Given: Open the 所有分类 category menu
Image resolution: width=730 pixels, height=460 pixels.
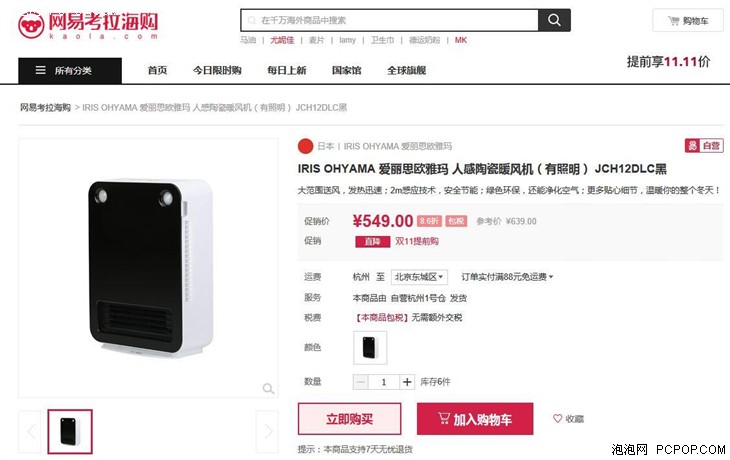Looking at the screenshot, I should (70, 70).
